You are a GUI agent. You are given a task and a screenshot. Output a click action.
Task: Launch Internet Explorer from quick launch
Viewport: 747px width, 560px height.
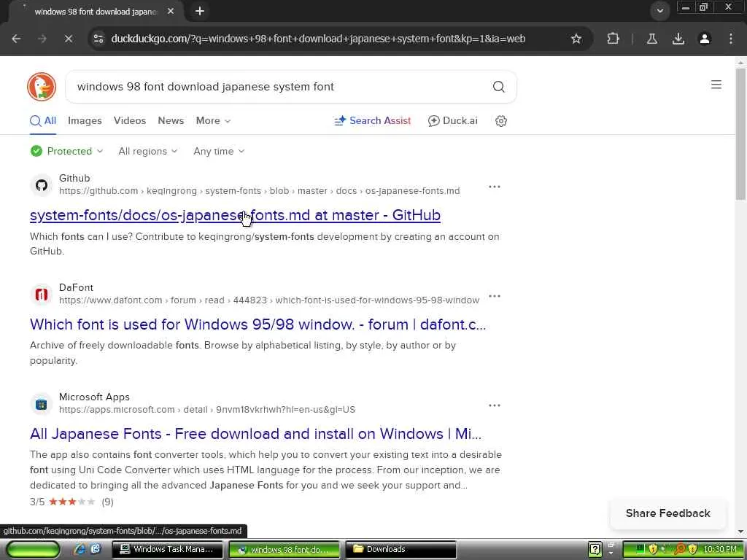click(x=79, y=549)
